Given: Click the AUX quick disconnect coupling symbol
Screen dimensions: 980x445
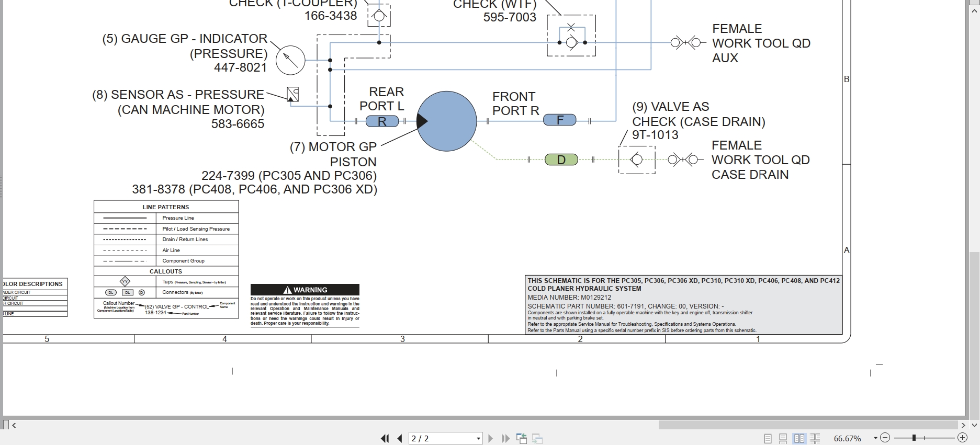Looking at the screenshot, I should (x=685, y=43).
